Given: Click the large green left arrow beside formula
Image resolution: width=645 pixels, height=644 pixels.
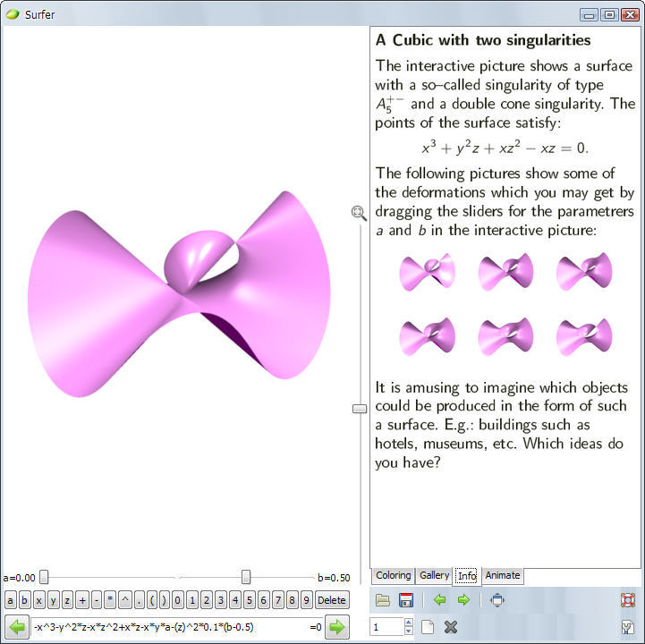Looking at the screenshot, I should coord(17,627).
